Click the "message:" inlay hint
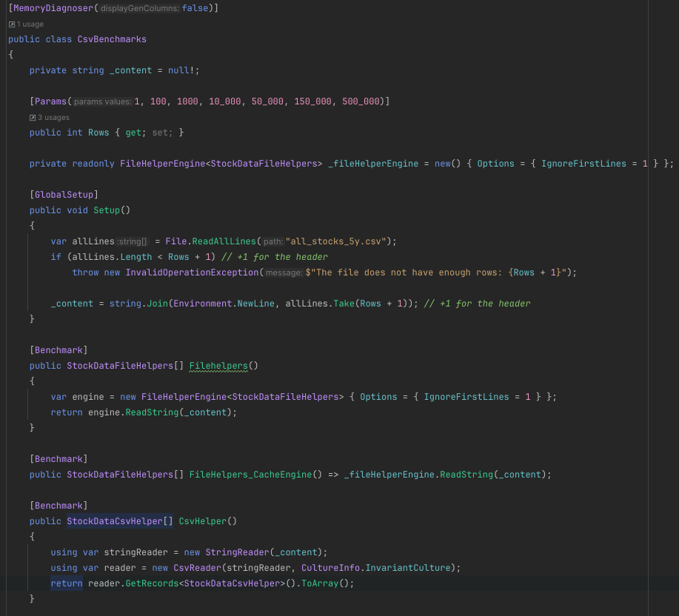The height and width of the screenshot is (616, 679). pyautogui.click(x=284, y=272)
